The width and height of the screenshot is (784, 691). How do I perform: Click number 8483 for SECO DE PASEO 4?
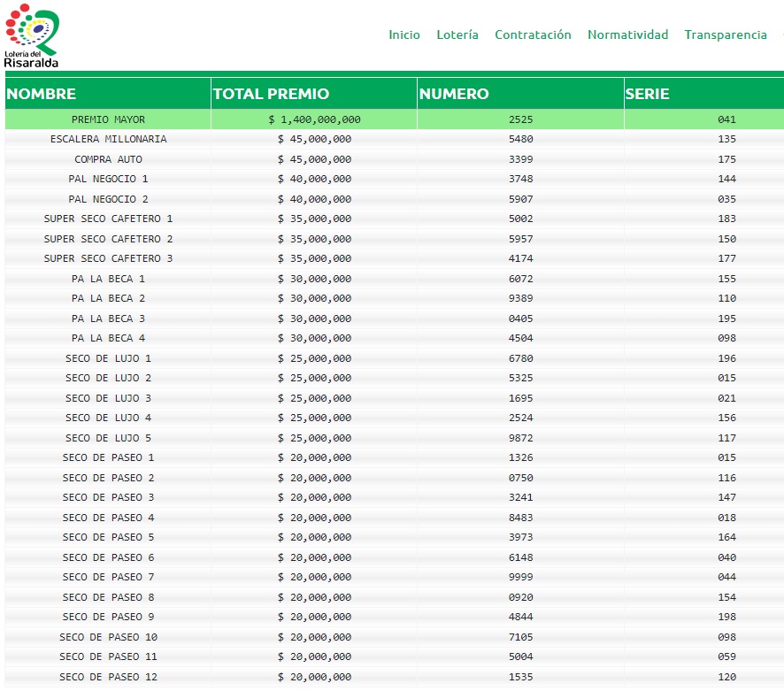(520, 518)
